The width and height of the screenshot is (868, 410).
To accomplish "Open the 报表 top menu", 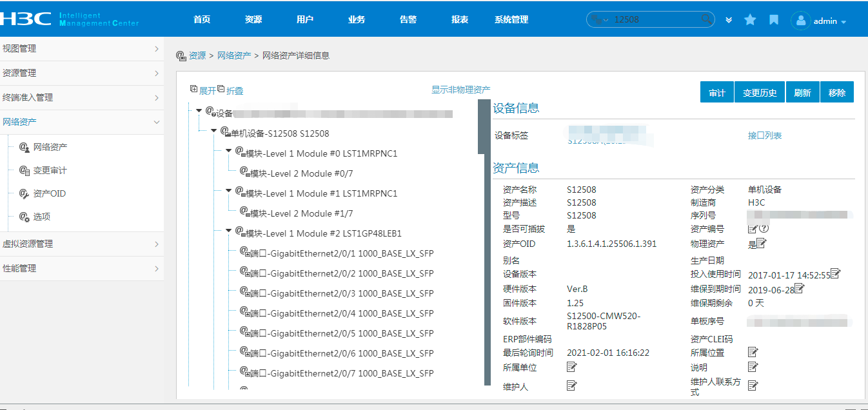I will pos(460,19).
